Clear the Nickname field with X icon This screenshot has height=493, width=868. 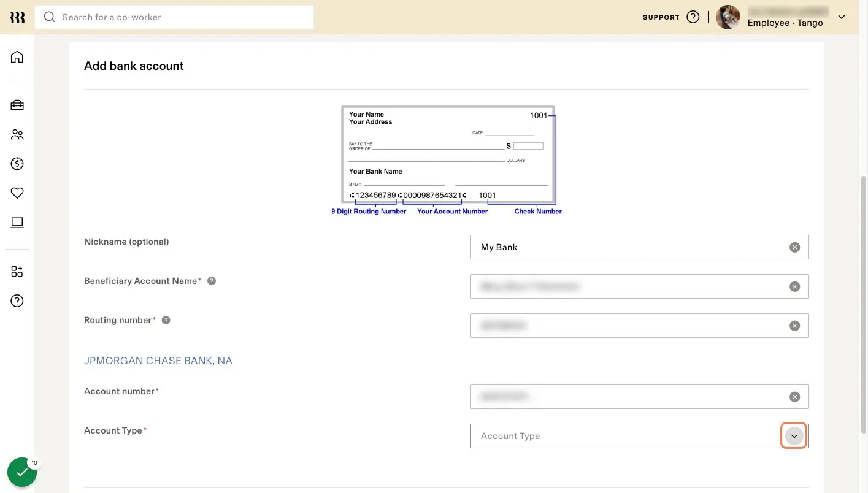tap(794, 247)
